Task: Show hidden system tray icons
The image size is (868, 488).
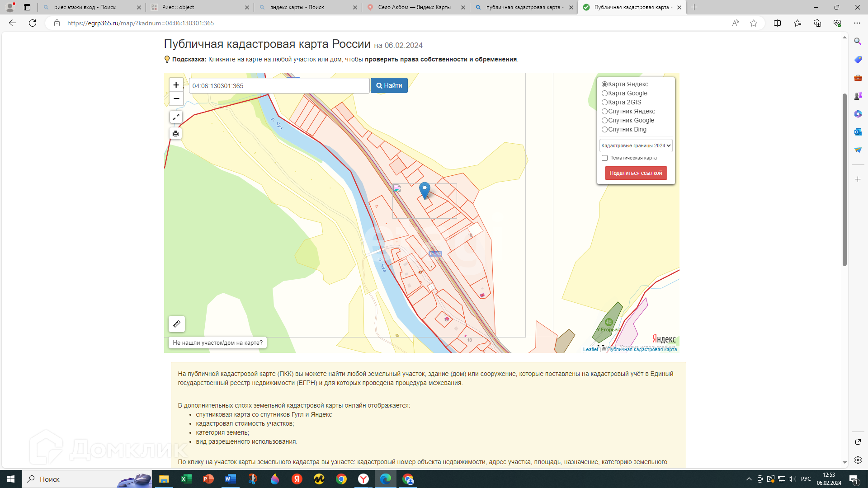Action: [x=749, y=479]
